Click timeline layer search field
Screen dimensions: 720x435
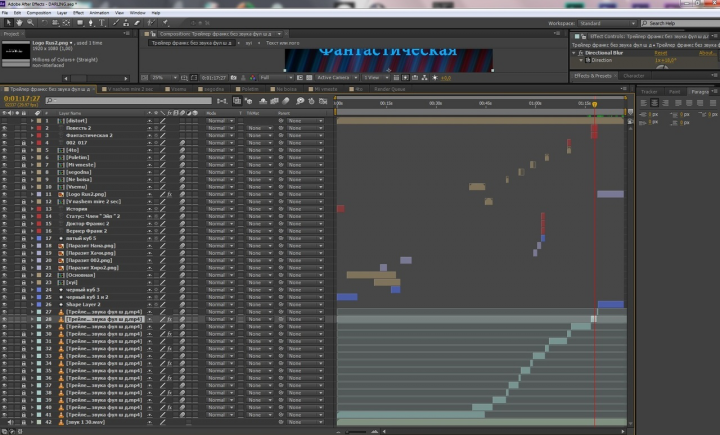click(129, 101)
